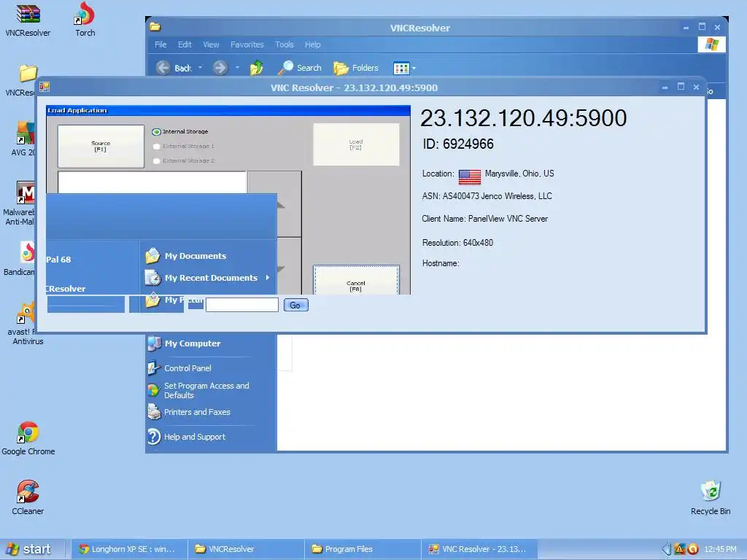Go up one folder level icon
The width and height of the screenshot is (747, 560).
click(x=257, y=68)
